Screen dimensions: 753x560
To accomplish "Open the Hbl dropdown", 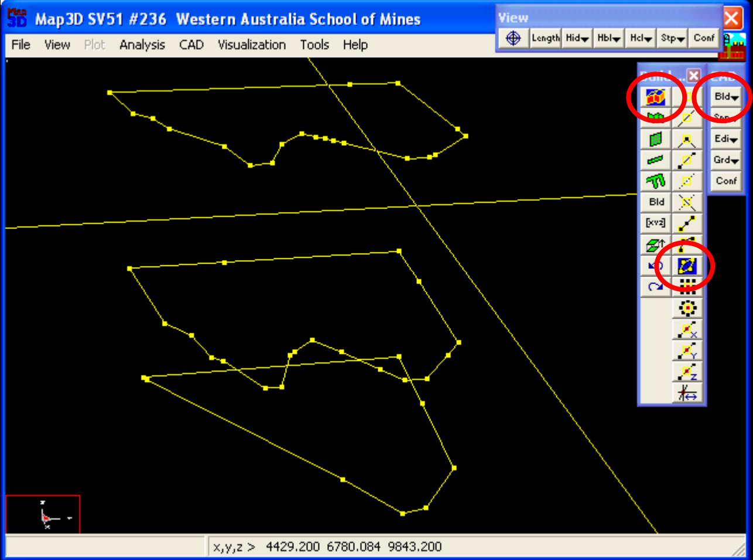I will pos(608,38).
